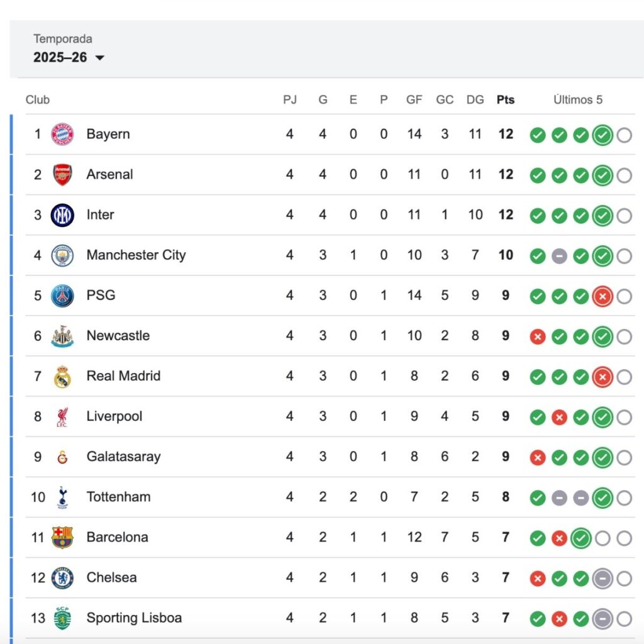The height and width of the screenshot is (644, 644).
Task: Open Manchester City via its crest
Action: tap(62, 255)
